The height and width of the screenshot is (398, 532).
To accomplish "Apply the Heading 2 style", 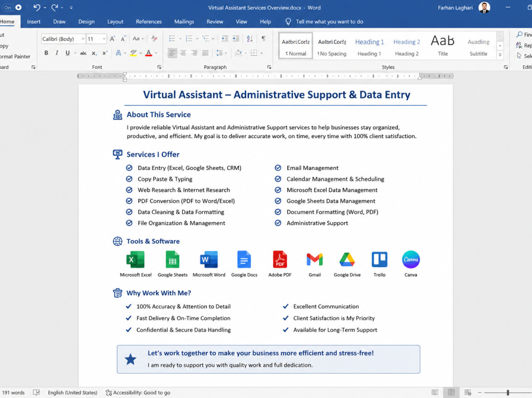I will [406, 47].
